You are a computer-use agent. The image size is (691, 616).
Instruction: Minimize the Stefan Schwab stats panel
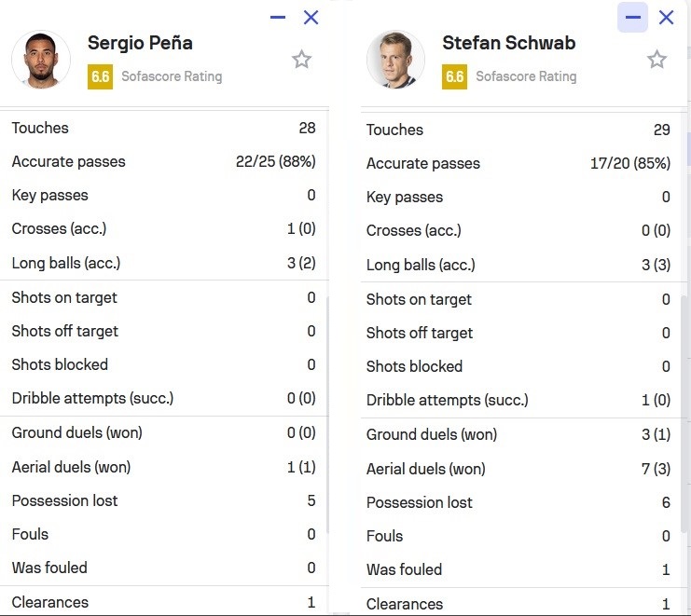tap(633, 17)
